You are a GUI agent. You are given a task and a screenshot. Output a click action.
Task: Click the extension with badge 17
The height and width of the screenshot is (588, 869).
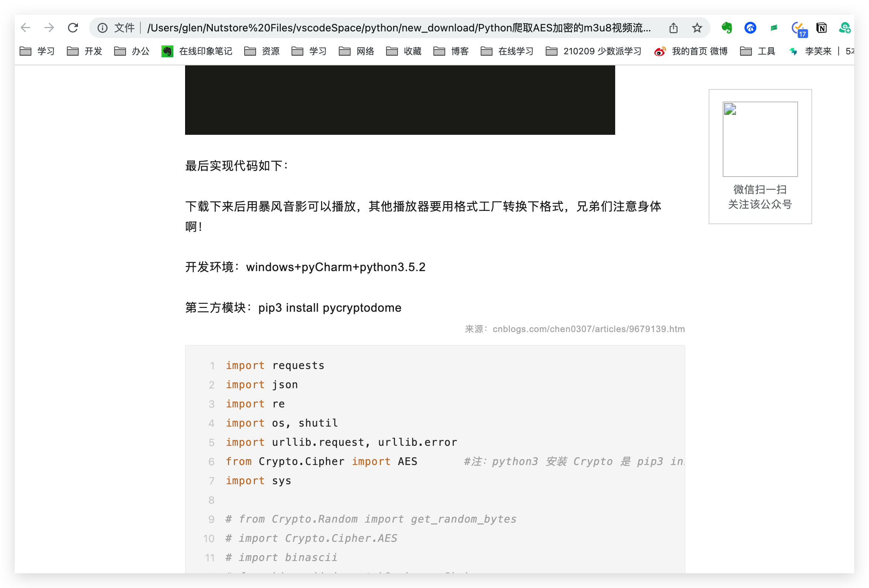tap(798, 28)
